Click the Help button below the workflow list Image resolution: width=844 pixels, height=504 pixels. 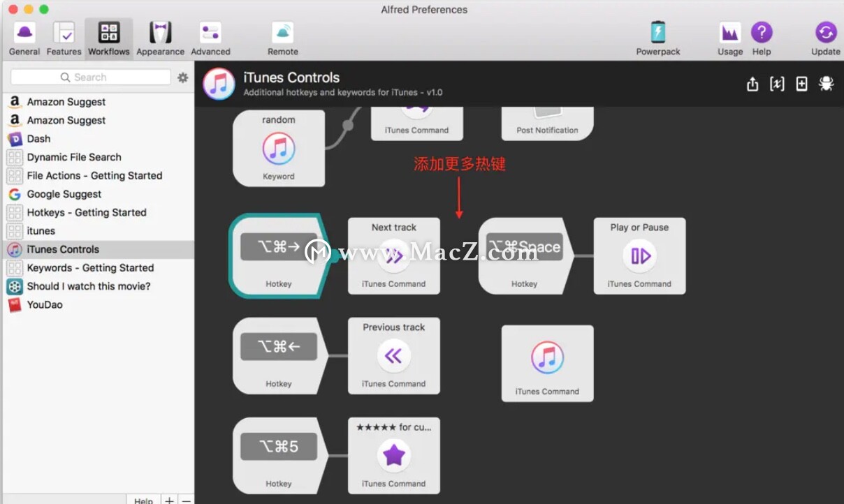(x=143, y=500)
